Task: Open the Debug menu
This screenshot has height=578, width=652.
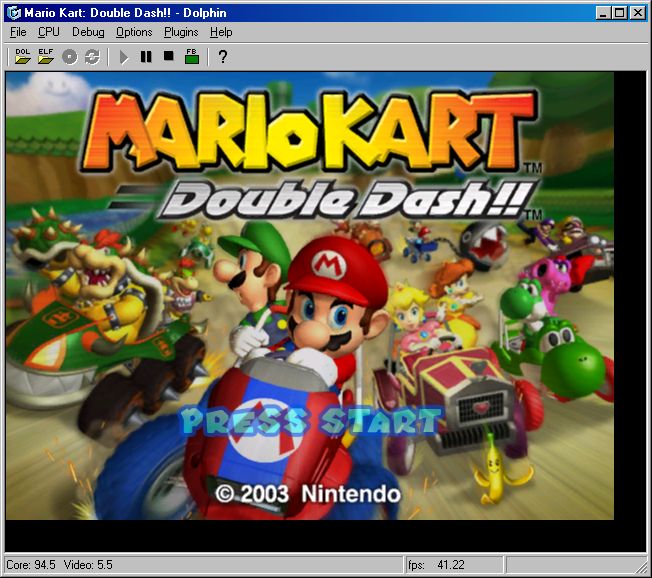Action: point(88,32)
